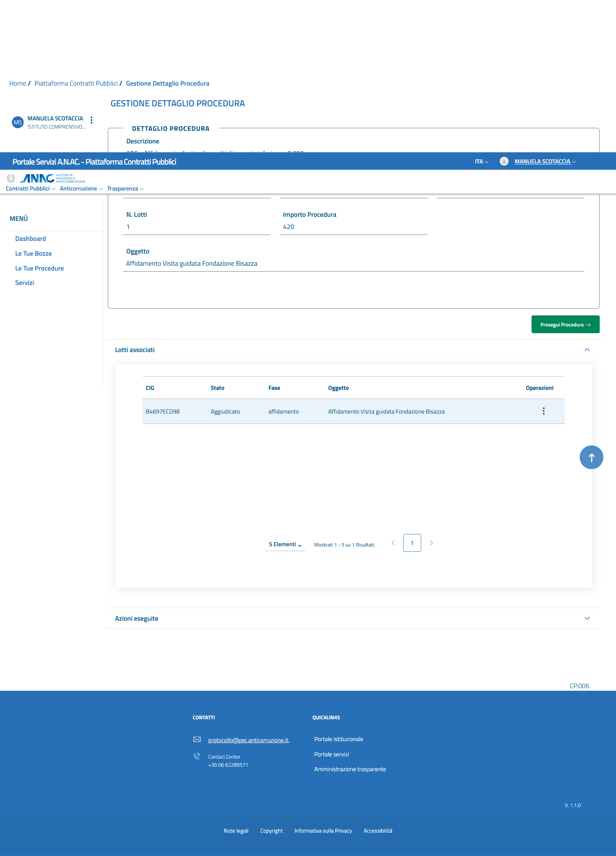Click the protocollo@pec.anticorruzione.it email link
The width and height of the screenshot is (616, 856).
(248, 740)
